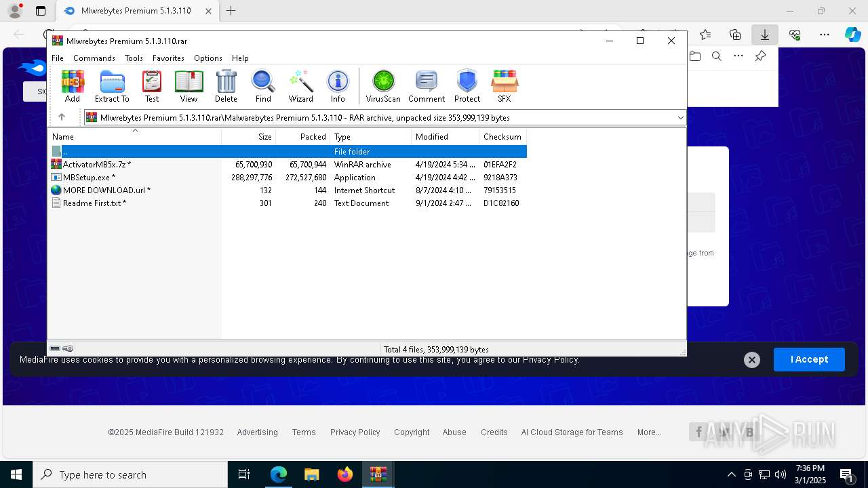Open the Credits footer link
868x488 pixels.
point(494,432)
